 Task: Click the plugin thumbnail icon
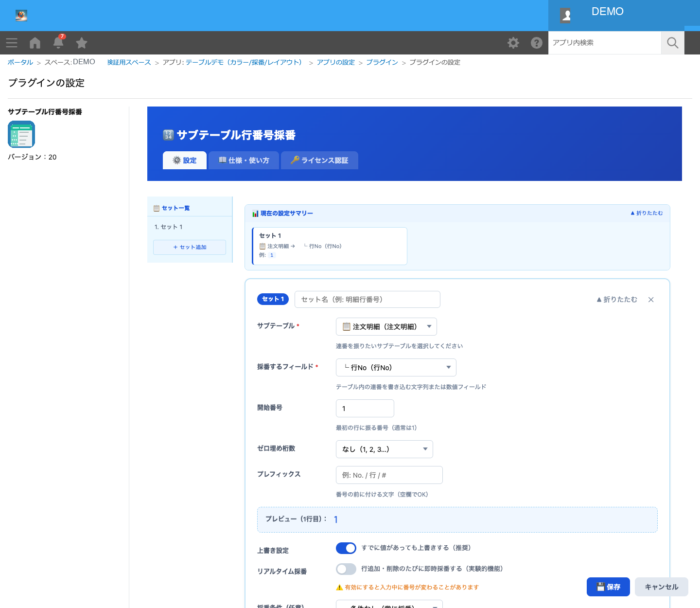tap(21, 134)
